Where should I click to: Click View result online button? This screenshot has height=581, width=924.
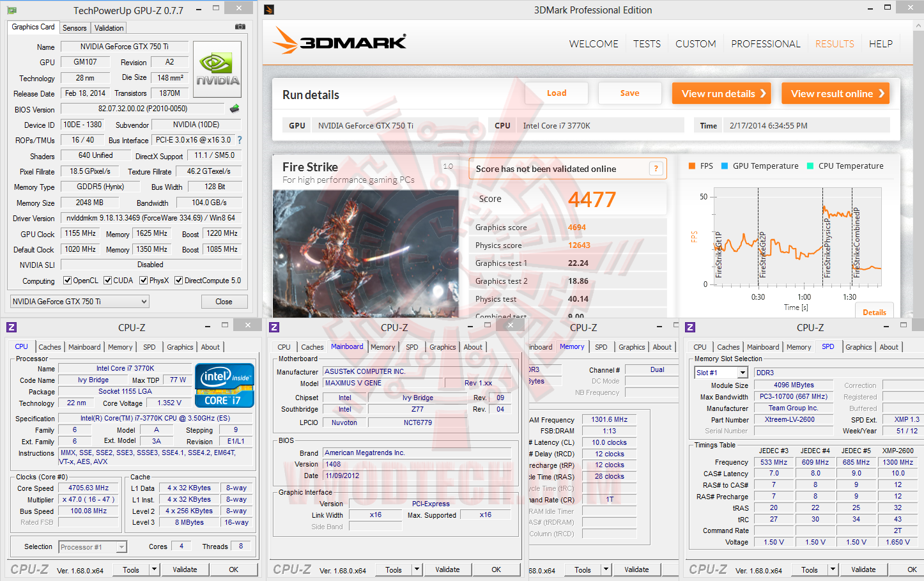pyautogui.click(x=836, y=93)
